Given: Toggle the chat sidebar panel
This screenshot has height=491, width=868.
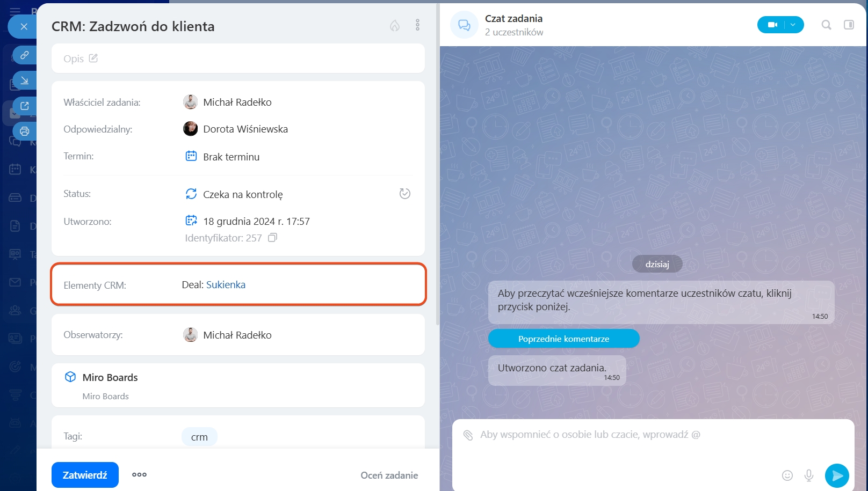Looking at the screenshot, I should point(849,25).
